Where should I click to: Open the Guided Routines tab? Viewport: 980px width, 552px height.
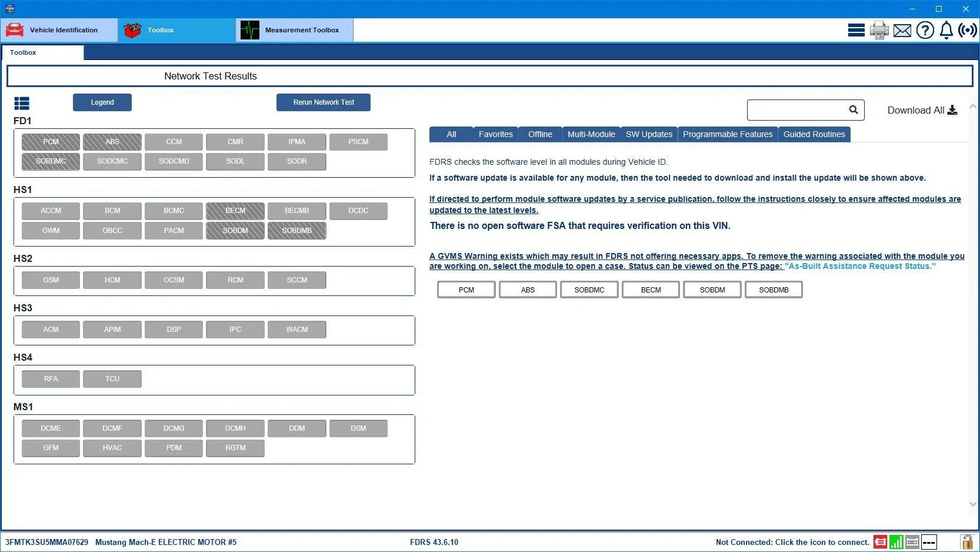[x=814, y=134]
